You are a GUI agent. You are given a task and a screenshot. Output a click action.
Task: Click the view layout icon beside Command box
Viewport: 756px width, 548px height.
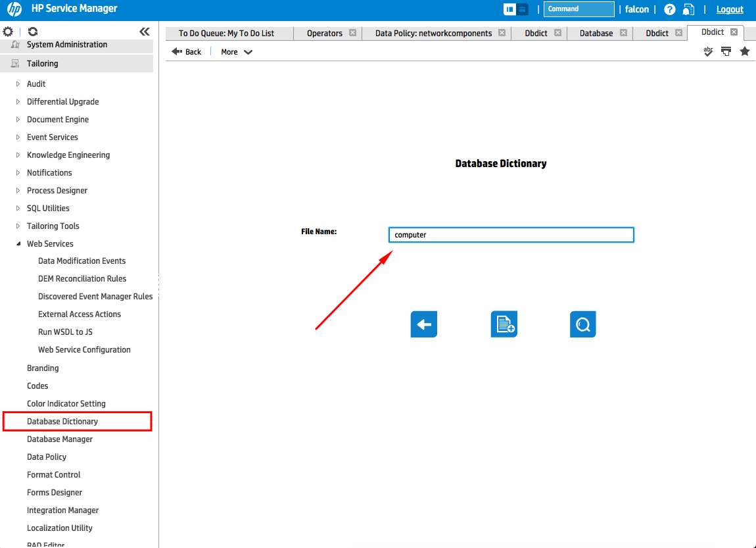point(517,9)
